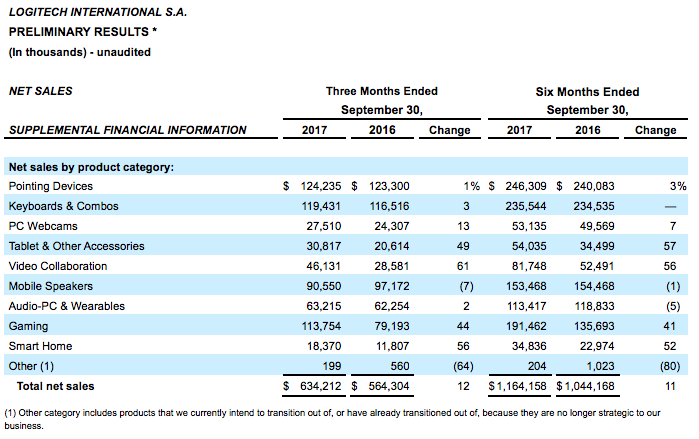
Task: Click the Audio-PC & Wearables label
Action: pos(66,306)
